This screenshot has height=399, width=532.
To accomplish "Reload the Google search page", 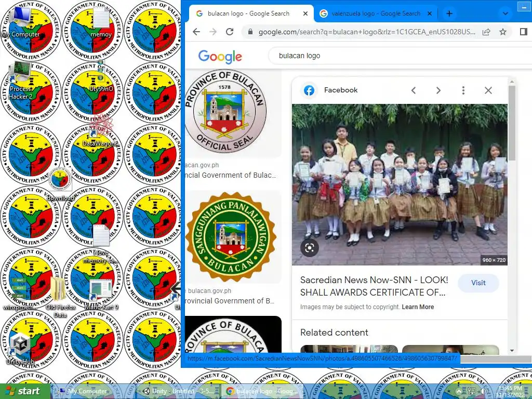I will pyautogui.click(x=230, y=32).
